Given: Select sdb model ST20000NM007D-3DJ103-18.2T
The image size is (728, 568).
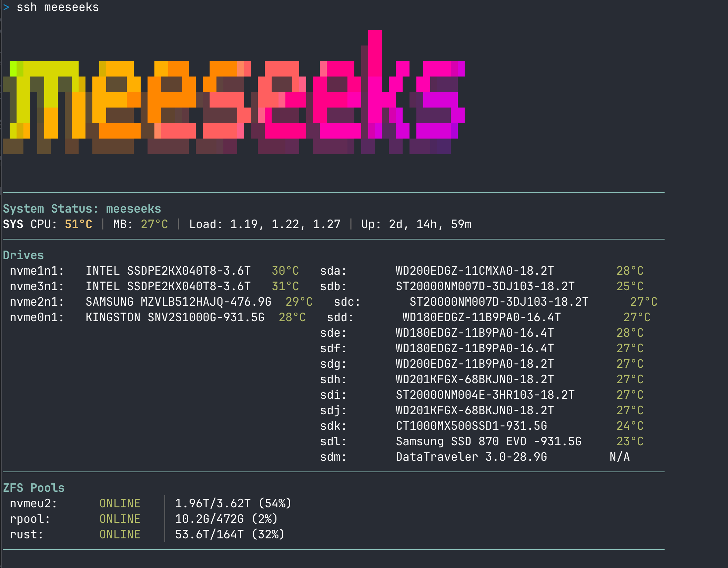Looking at the screenshot, I should [x=485, y=286].
